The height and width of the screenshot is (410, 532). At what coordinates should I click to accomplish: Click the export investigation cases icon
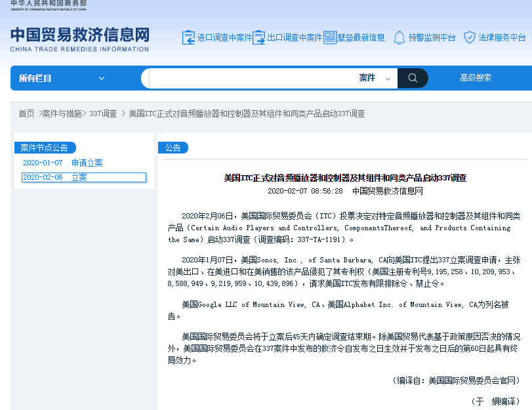(x=258, y=37)
